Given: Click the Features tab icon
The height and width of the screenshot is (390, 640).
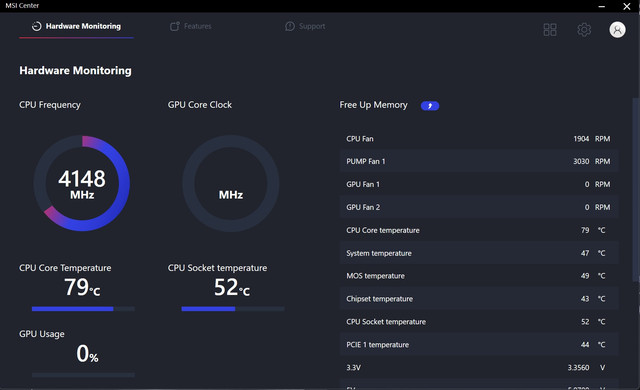Looking at the screenshot, I should click(x=175, y=26).
